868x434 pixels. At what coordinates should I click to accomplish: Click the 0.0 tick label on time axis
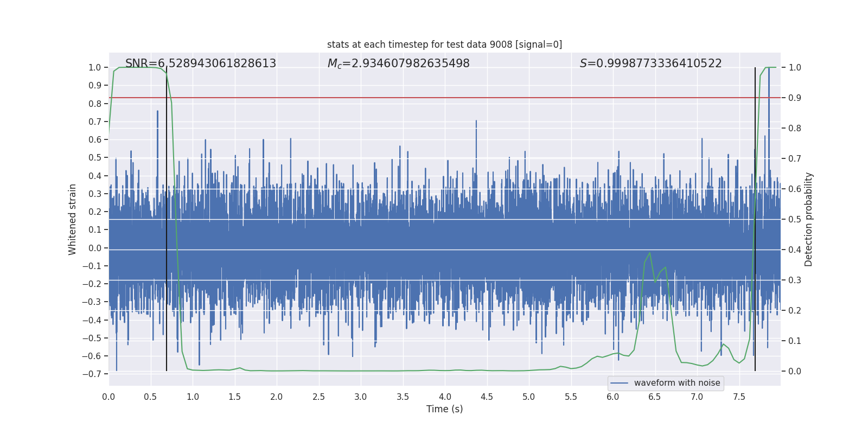(108, 397)
